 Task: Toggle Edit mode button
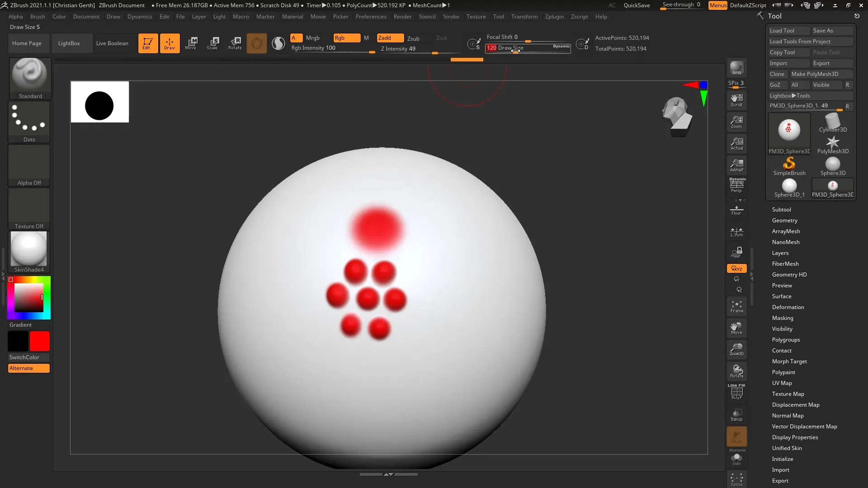[148, 43]
